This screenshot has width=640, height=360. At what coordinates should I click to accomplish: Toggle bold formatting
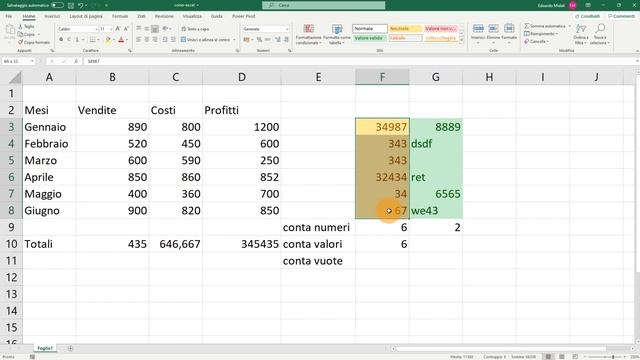(x=61, y=40)
